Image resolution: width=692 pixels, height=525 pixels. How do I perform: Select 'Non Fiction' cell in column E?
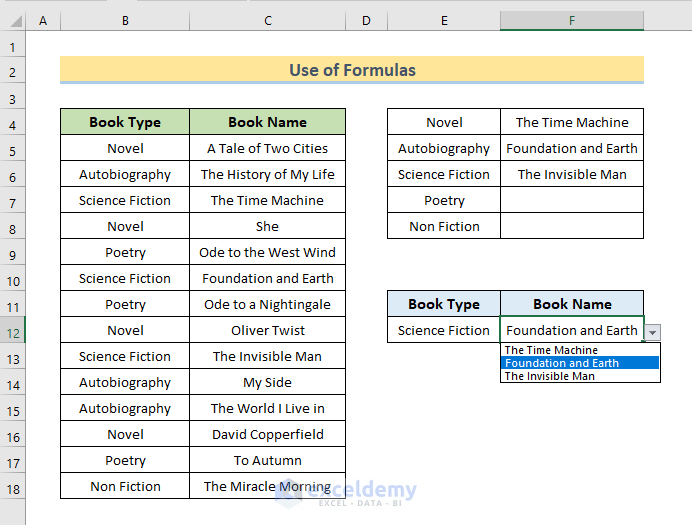[444, 226]
